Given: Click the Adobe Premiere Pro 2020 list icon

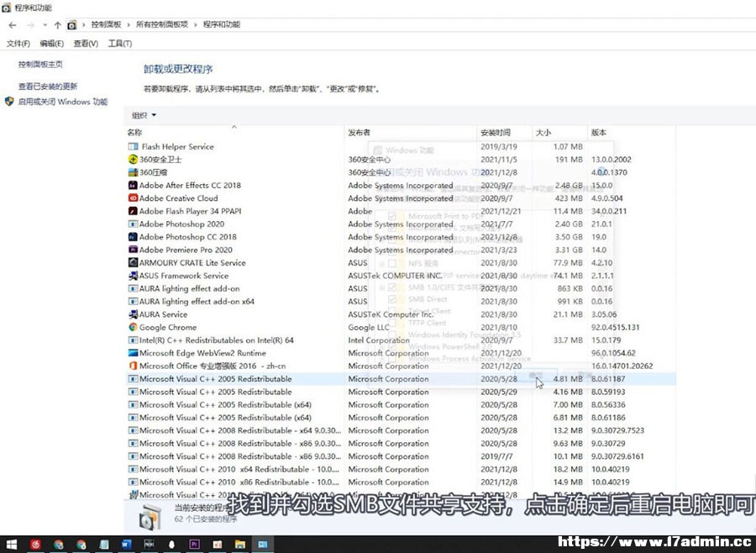Looking at the screenshot, I should [133, 250].
